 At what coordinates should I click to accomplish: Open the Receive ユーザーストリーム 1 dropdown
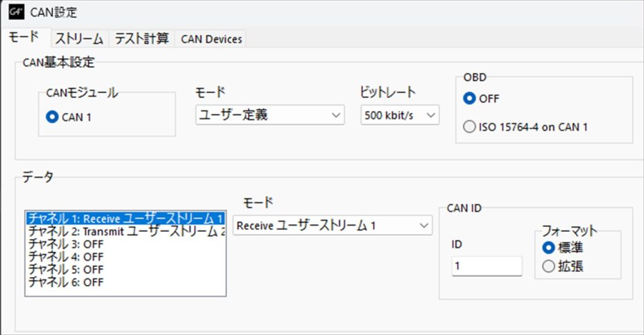[x=333, y=226]
